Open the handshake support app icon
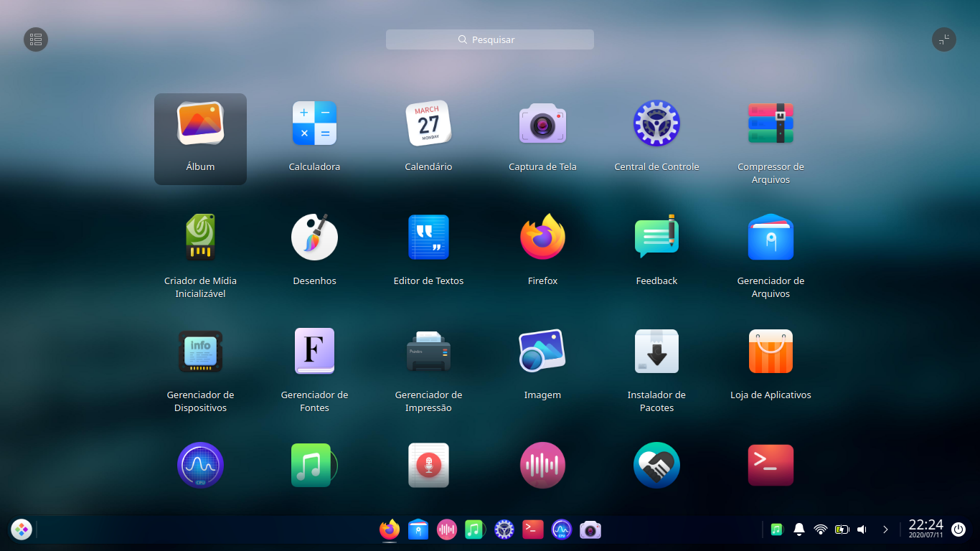 point(656,465)
